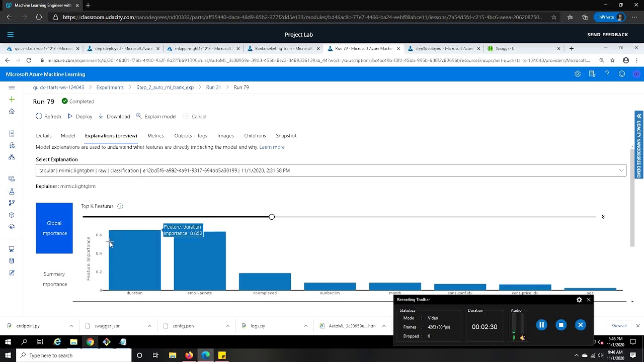The height and width of the screenshot is (362, 644).
Task: Click the Top K Features info icon
Action: 120,206
